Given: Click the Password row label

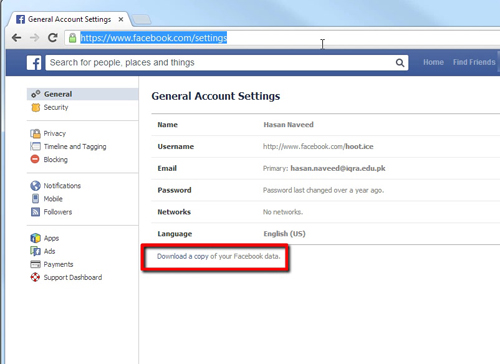Looking at the screenshot, I should coord(174,190).
